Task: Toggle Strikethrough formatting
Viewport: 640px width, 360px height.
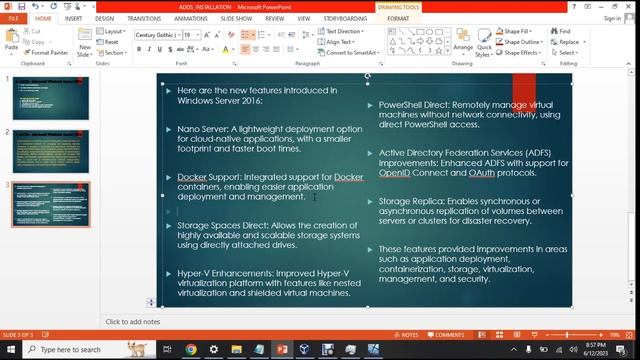Action: coord(180,49)
